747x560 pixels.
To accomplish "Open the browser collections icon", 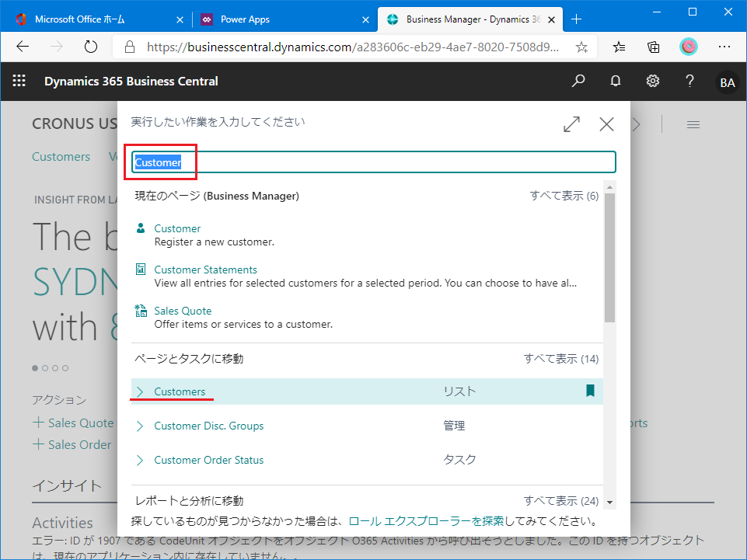I will pos(654,47).
